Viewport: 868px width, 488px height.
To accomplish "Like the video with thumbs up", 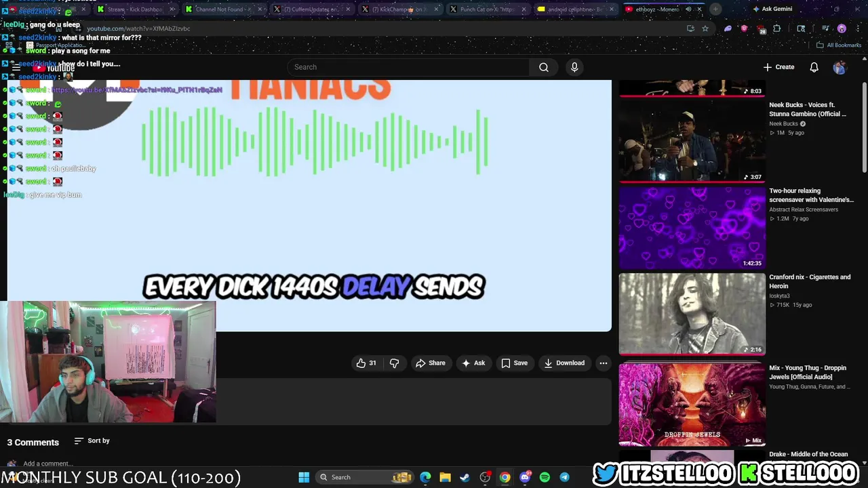I will tap(366, 363).
